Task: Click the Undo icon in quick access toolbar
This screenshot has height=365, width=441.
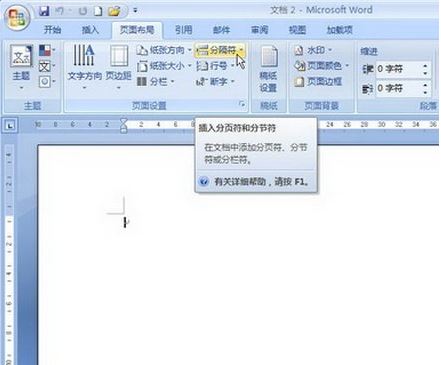Action: [60, 11]
